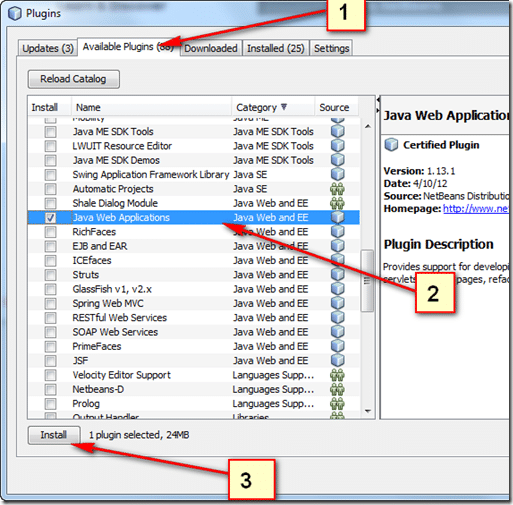This screenshot has height=505, width=513.
Task: Select the Netbeans-D row name
Action: (98, 389)
